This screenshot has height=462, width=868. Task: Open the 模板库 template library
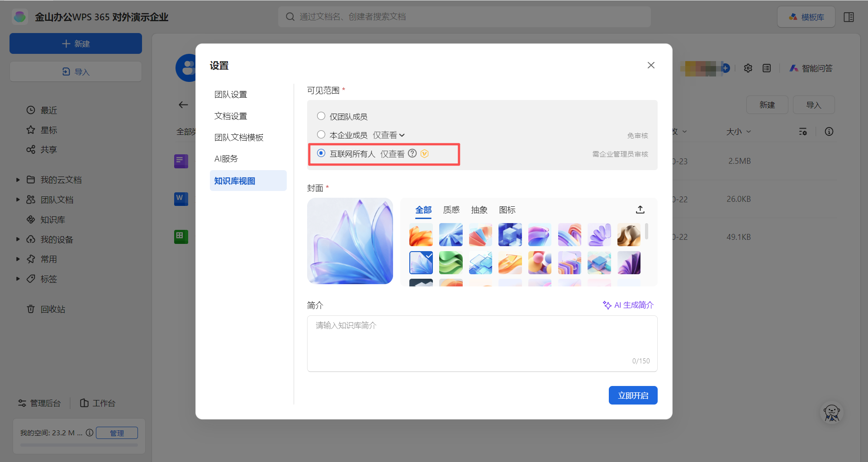click(806, 17)
